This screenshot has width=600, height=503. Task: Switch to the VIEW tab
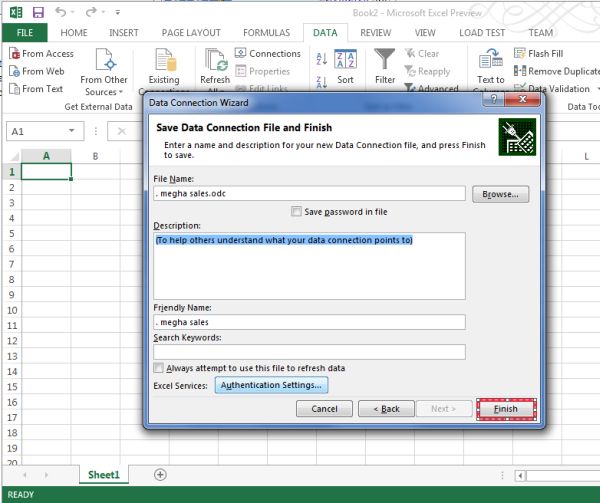(425, 33)
